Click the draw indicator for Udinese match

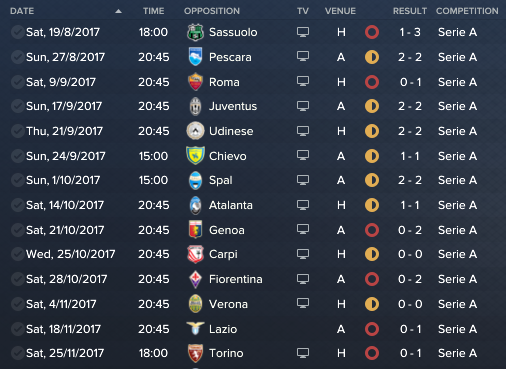pyautogui.click(x=372, y=131)
